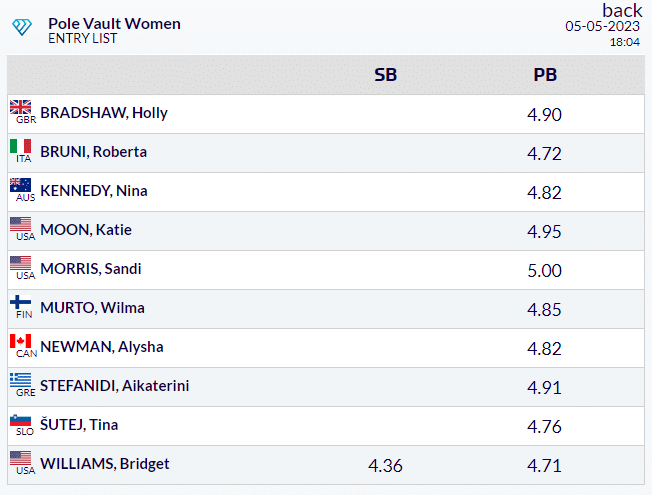The width and height of the screenshot is (652, 495).
Task: Click the Greece flag beside Stefanidi
Action: (x=20, y=380)
